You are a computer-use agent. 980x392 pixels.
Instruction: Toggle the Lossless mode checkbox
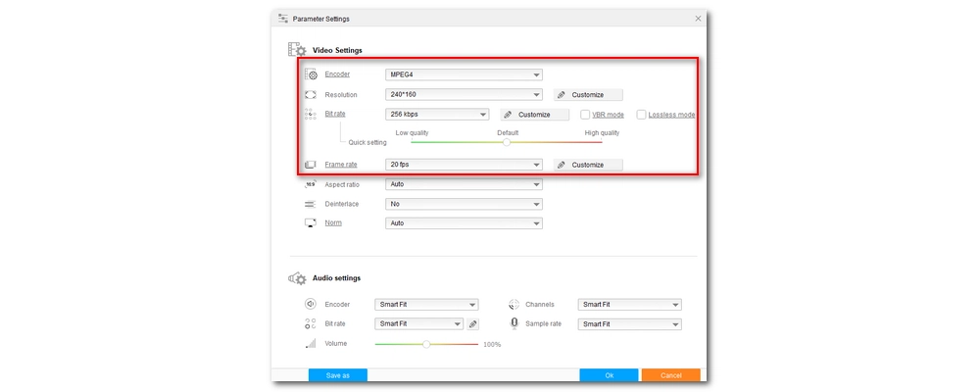point(641,115)
